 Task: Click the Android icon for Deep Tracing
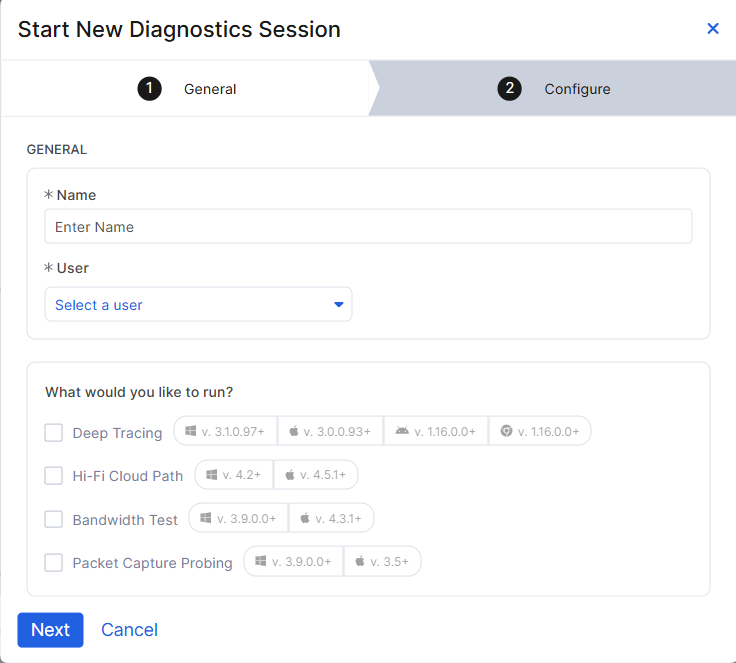tap(402, 431)
